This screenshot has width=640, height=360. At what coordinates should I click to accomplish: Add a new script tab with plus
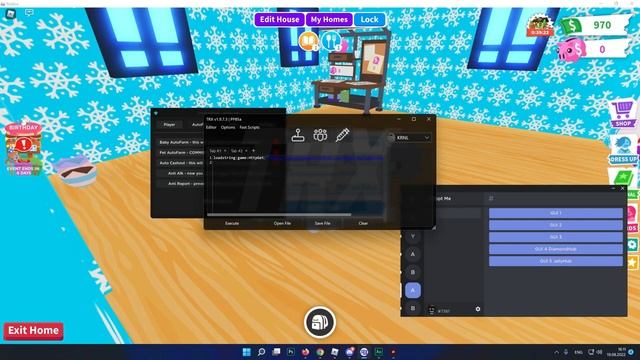click(253, 151)
